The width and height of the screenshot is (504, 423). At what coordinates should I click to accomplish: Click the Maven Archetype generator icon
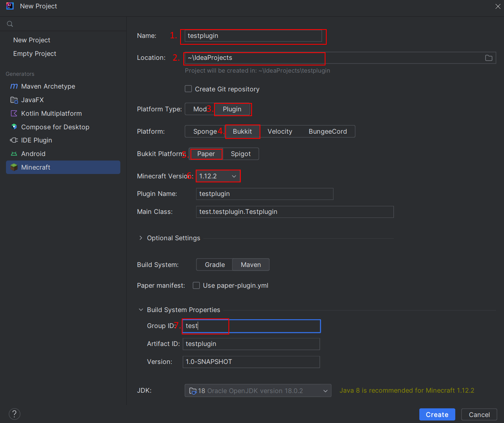14,86
